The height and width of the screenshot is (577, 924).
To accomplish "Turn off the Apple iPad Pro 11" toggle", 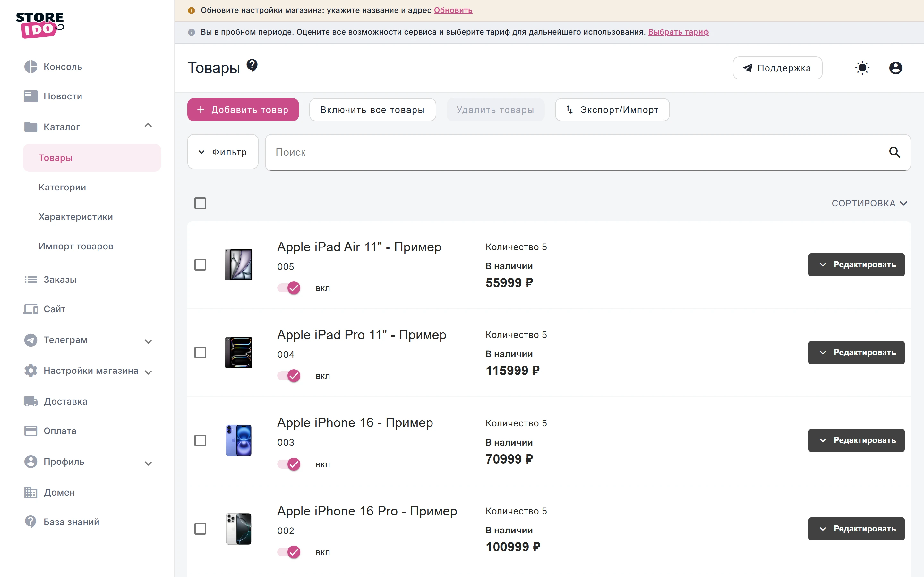I will (289, 376).
